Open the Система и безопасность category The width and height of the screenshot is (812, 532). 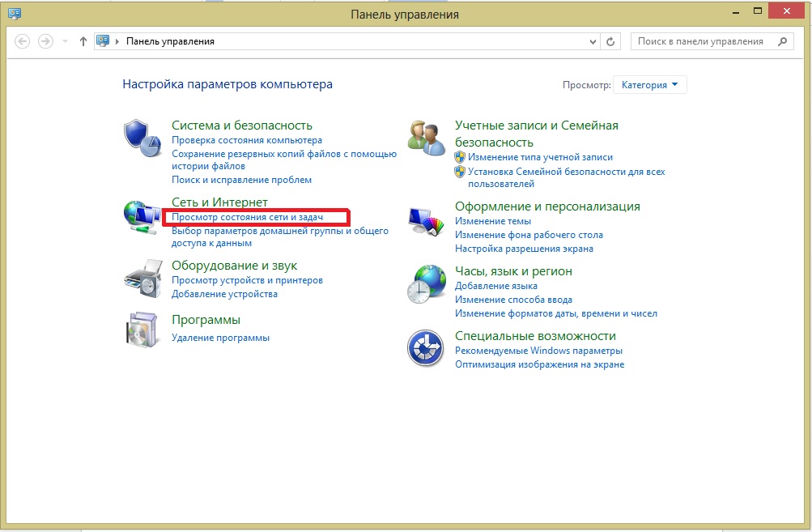(242, 126)
